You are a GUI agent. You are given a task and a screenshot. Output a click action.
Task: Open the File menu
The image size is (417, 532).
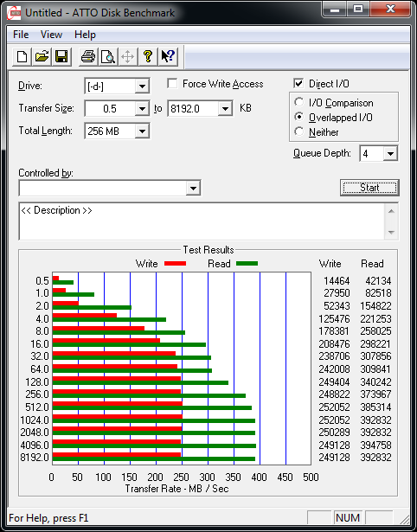pyautogui.click(x=21, y=35)
